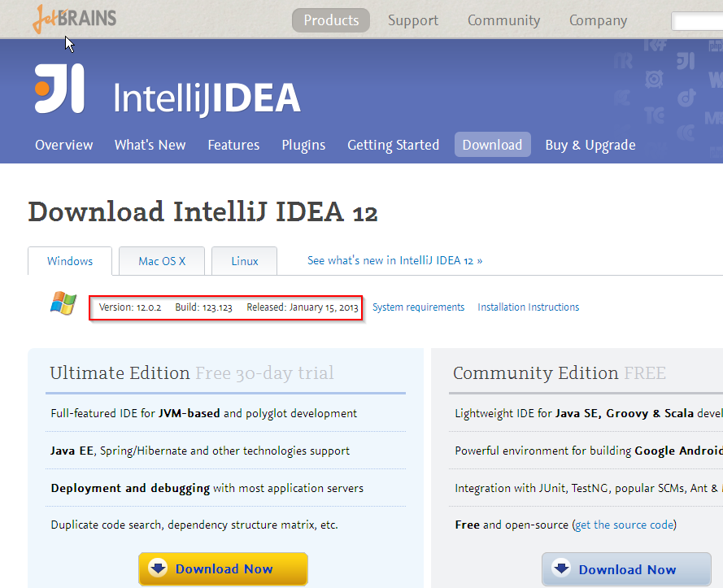Open the Features page

(233, 145)
